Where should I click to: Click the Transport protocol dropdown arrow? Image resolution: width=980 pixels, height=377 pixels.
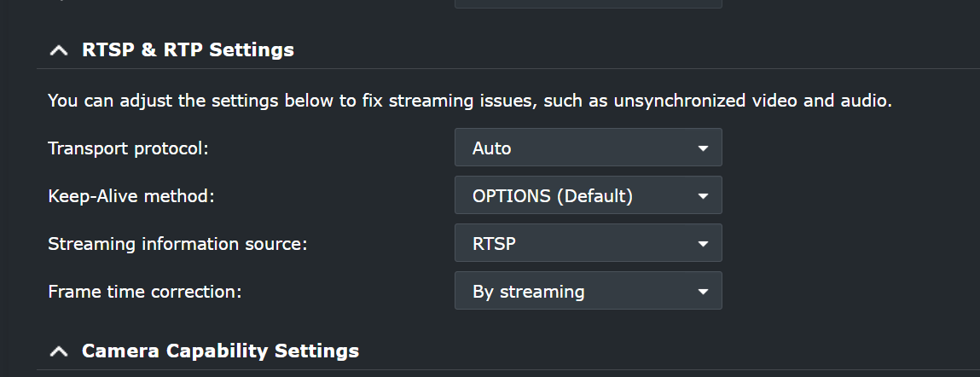(x=703, y=148)
